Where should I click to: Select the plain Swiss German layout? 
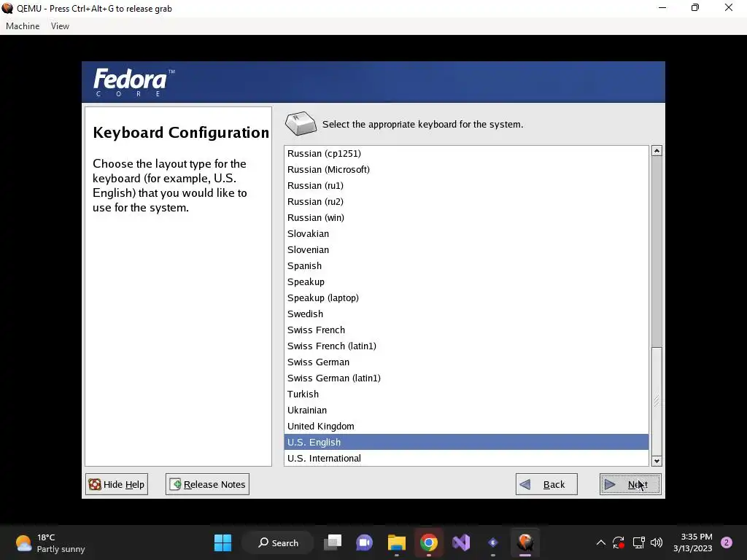(x=466, y=362)
